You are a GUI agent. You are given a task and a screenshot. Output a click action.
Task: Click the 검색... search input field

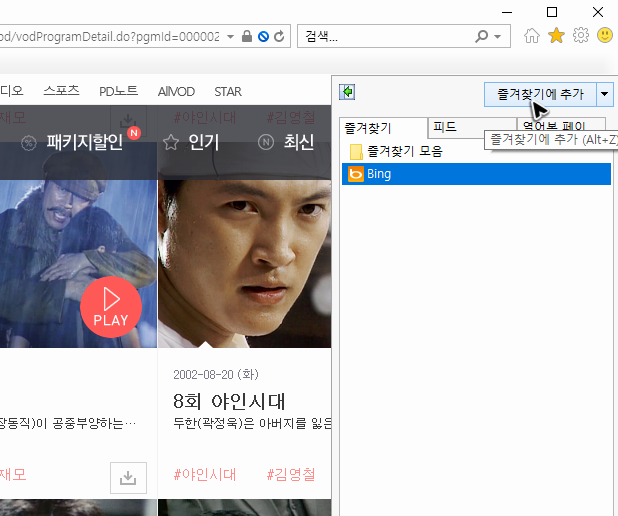pyautogui.click(x=386, y=37)
